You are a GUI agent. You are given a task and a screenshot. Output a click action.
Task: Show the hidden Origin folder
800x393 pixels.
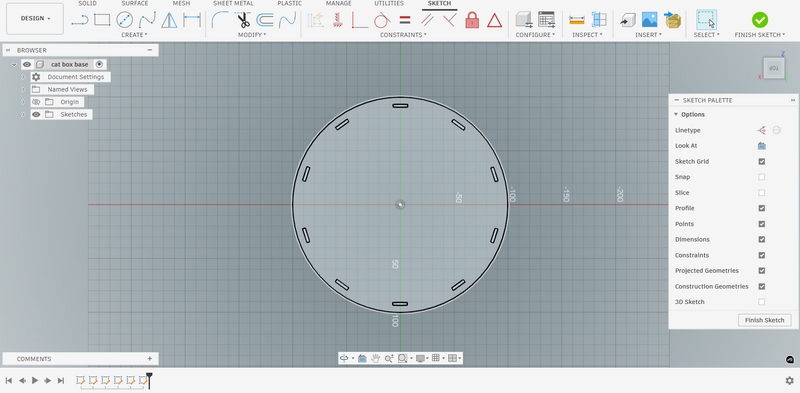(36, 102)
